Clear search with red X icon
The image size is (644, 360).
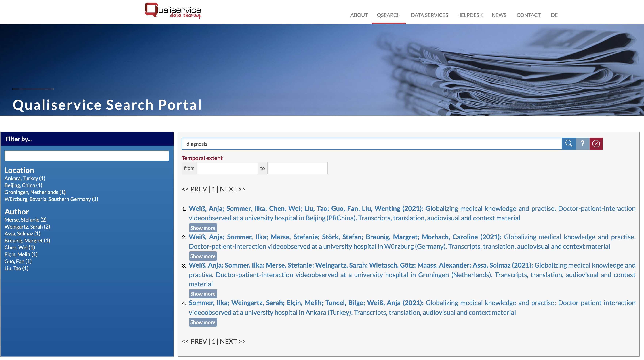[x=596, y=144]
